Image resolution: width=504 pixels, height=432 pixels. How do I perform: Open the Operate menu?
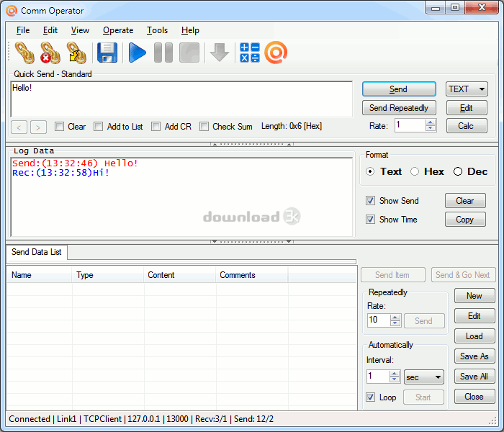[x=118, y=30]
